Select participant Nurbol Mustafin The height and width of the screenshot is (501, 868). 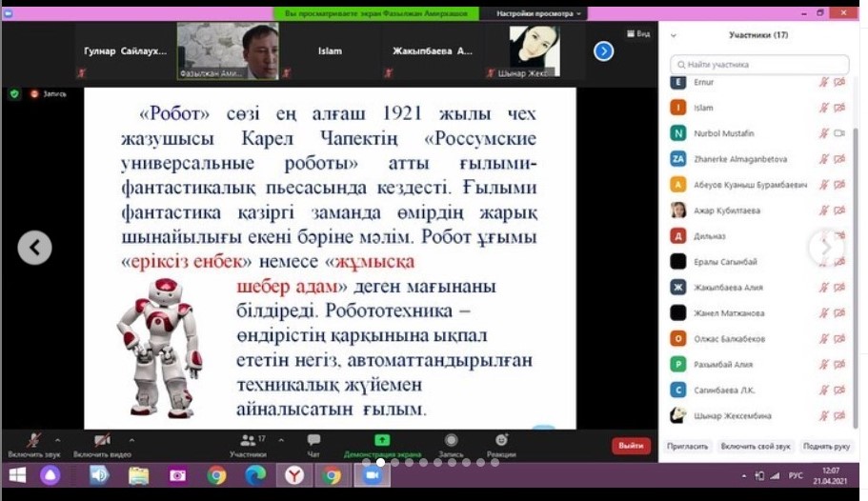click(x=758, y=133)
